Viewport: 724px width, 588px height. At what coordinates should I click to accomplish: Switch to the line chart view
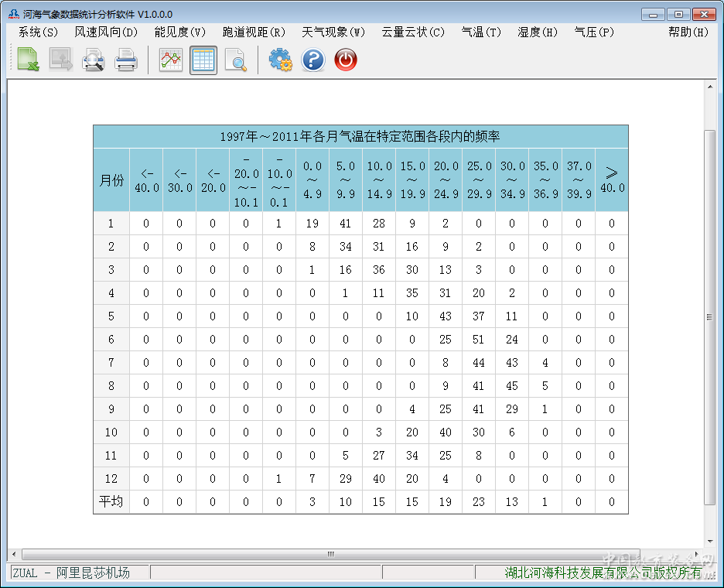[x=171, y=60]
